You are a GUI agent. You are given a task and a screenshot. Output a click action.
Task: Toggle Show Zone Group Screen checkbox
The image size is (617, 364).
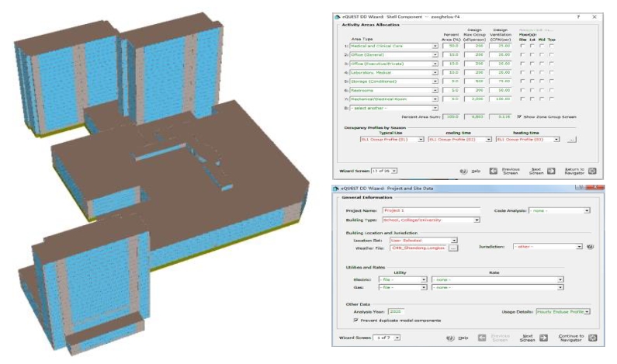coord(519,116)
